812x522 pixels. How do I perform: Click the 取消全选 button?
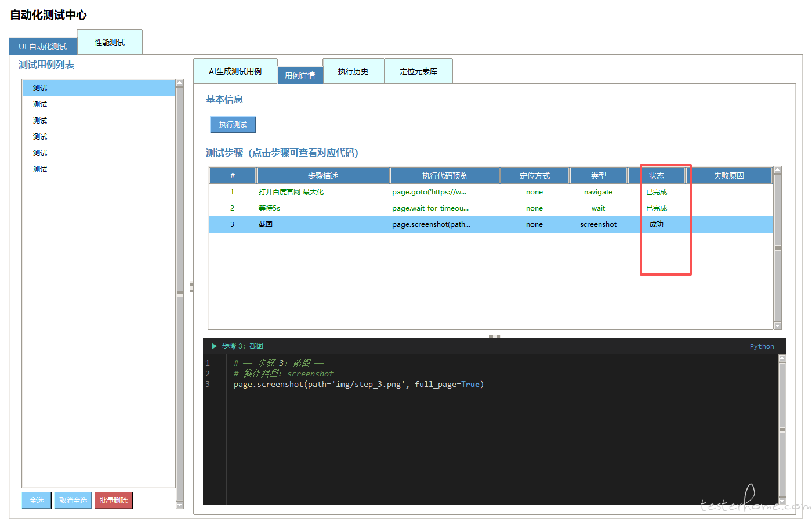(x=73, y=500)
